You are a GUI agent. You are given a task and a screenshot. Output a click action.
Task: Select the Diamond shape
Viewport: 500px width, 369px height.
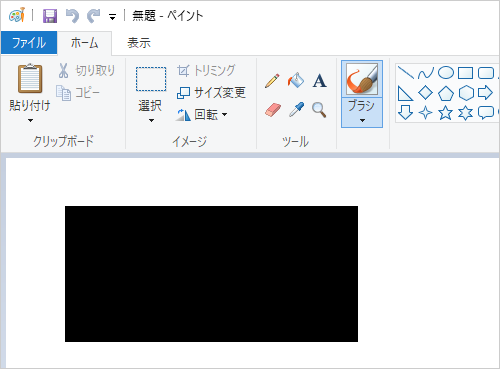(426, 93)
